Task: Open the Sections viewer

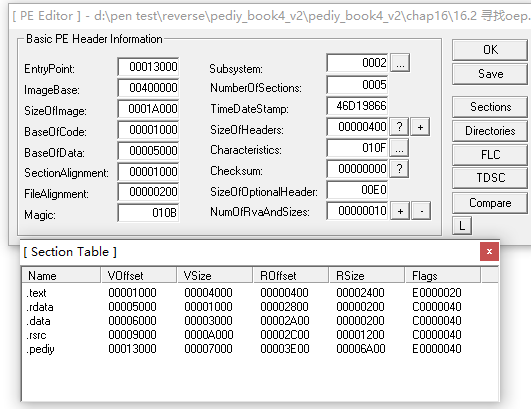Action: [x=490, y=107]
